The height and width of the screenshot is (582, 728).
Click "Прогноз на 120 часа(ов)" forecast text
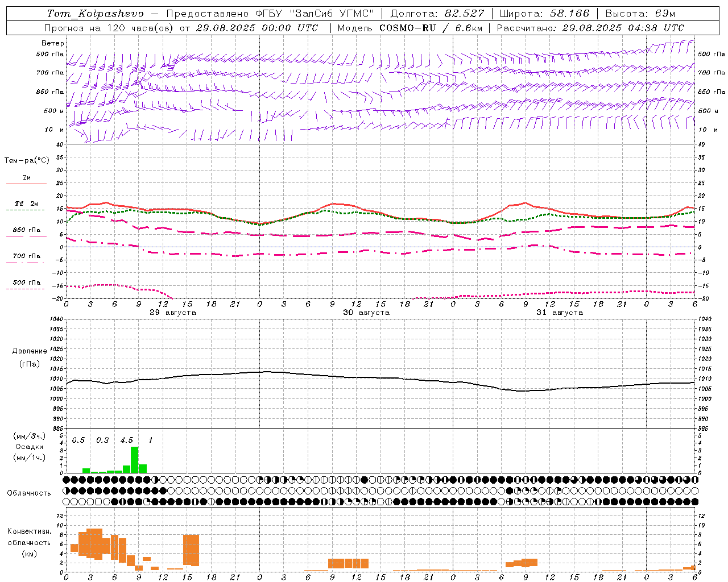(110, 28)
